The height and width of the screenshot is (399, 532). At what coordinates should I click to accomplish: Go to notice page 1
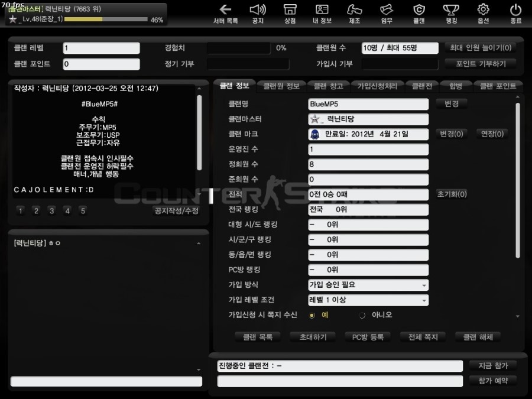(21, 211)
